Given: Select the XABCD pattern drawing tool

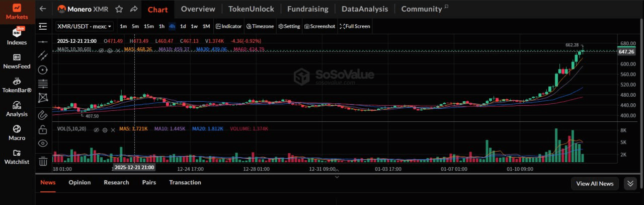Looking at the screenshot, I should pos(43,97).
